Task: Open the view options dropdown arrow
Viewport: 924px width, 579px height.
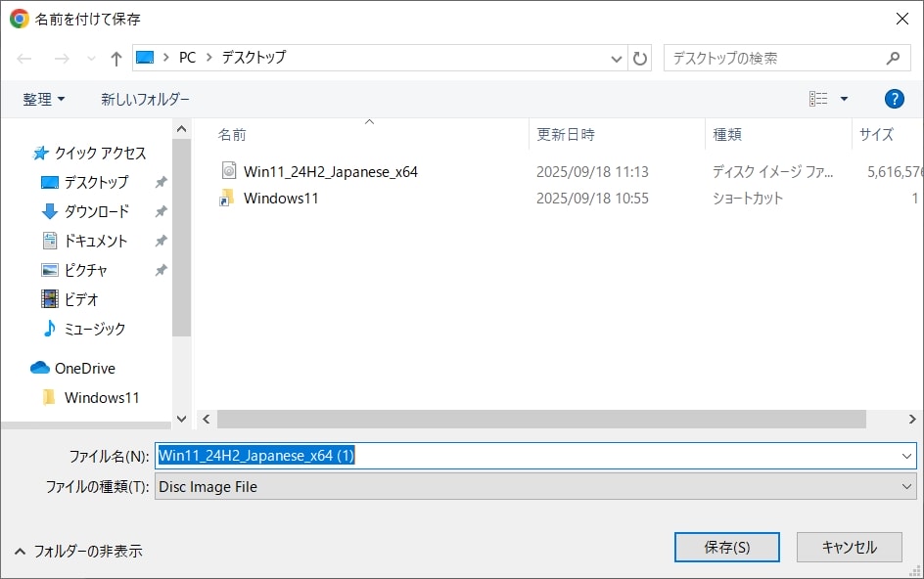Action: pyautogui.click(x=844, y=99)
